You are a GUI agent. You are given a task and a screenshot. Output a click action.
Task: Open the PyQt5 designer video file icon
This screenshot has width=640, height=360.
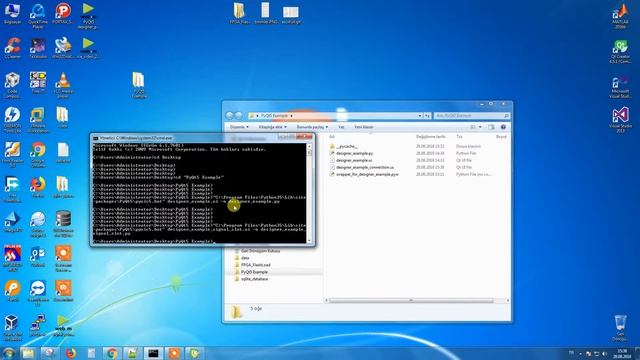point(88,16)
